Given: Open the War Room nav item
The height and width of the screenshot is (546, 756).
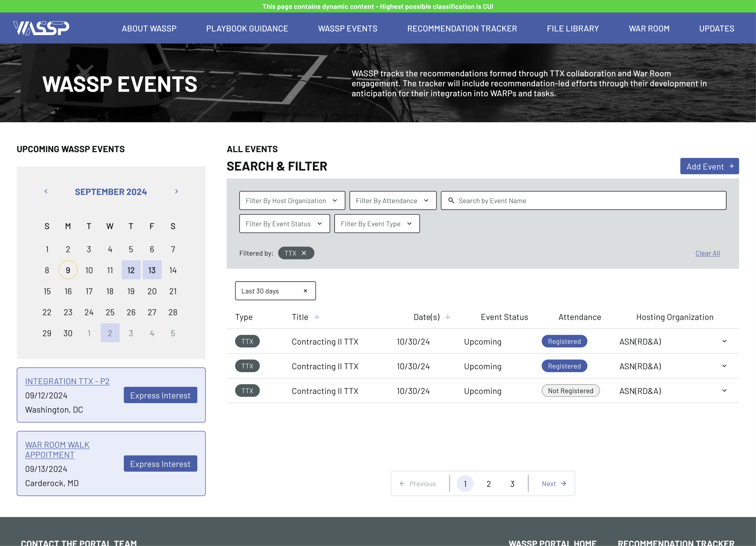Looking at the screenshot, I should click(x=649, y=29).
